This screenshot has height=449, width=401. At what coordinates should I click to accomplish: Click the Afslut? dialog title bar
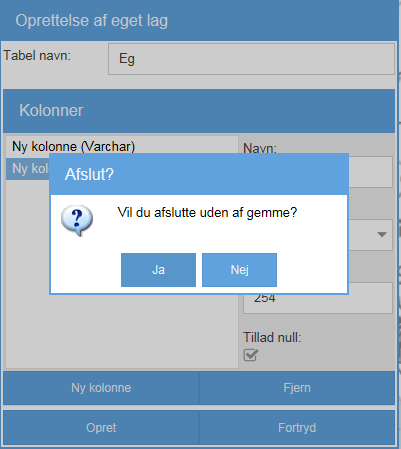click(199, 174)
